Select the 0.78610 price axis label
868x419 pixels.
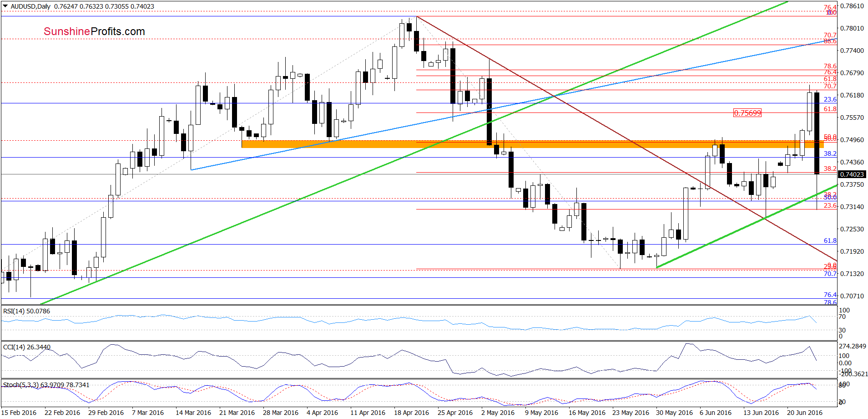pos(852,6)
